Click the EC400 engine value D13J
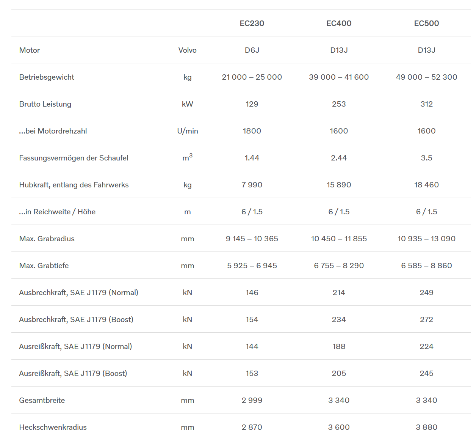Screen dimensions: 476x448 [339, 50]
